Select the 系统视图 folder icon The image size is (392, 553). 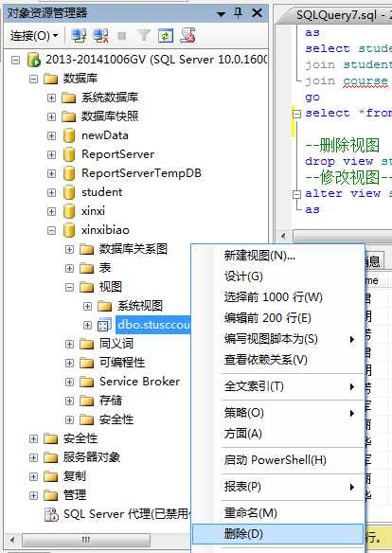[105, 306]
